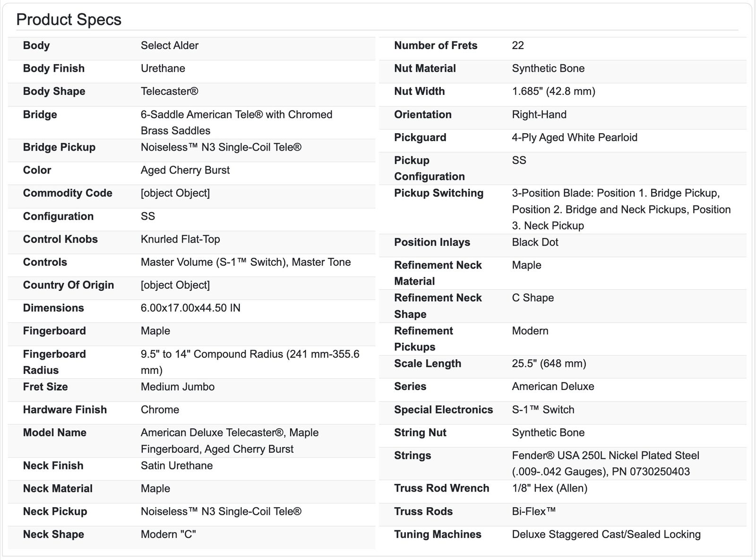This screenshot has width=756, height=560.
Task: Select the Body Shape Telecaster® value
Action: click(170, 91)
